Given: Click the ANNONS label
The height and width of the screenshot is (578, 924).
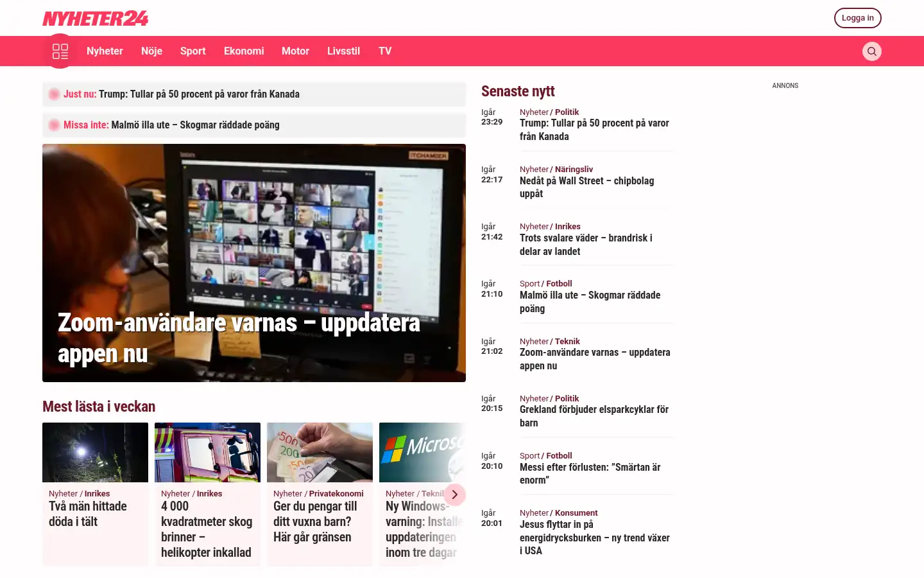Looking at the screenshot, I should click(x=785, y=85).
